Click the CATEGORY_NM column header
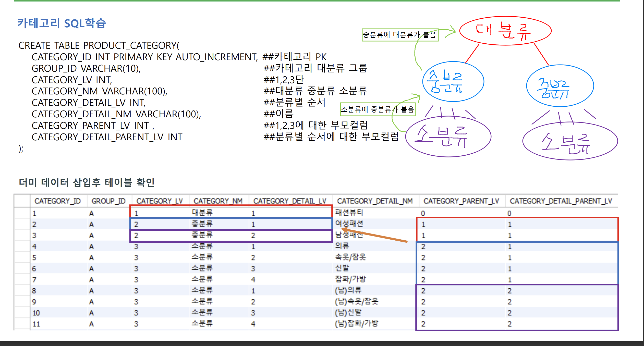Screen dimensions: 644x346 218,201
